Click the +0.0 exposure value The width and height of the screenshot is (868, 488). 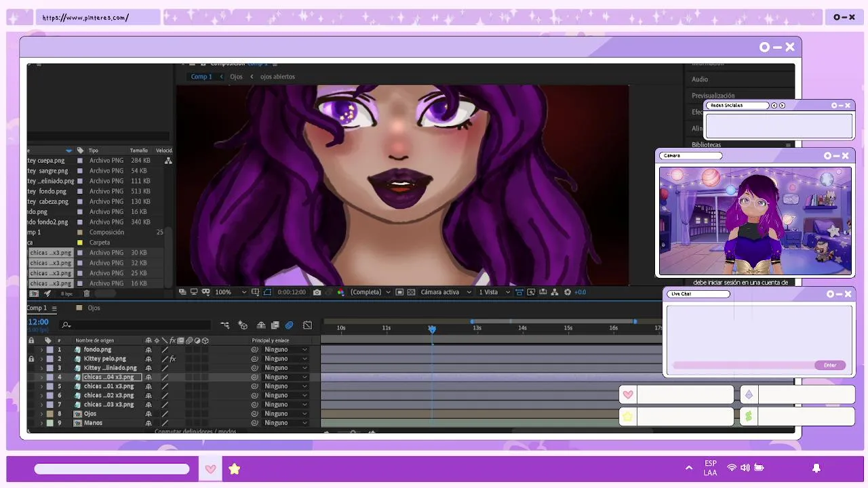(x=580, y=292)
